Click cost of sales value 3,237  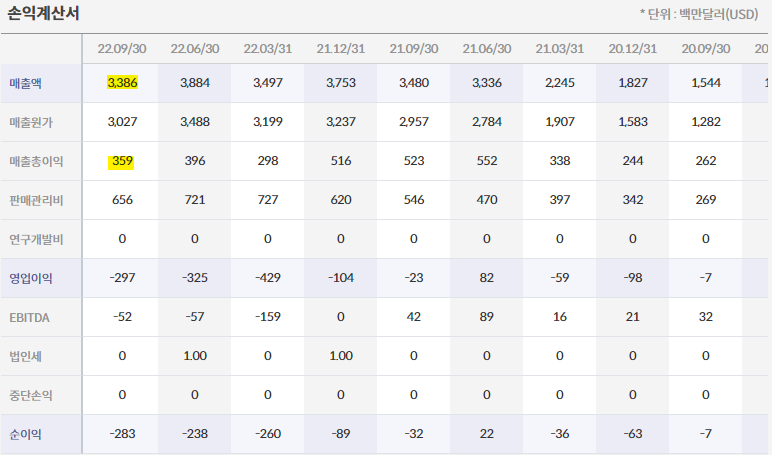click(341, 122)
